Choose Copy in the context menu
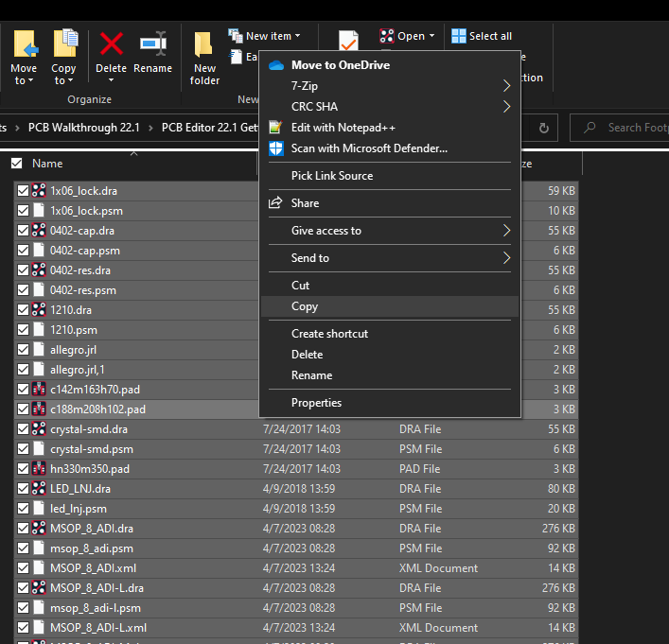This screenshot has width=669, height=644. [390, 306]
